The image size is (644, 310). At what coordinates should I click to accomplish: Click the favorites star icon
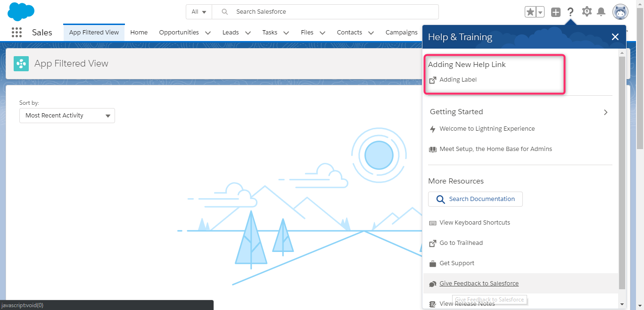pos(530,12)
